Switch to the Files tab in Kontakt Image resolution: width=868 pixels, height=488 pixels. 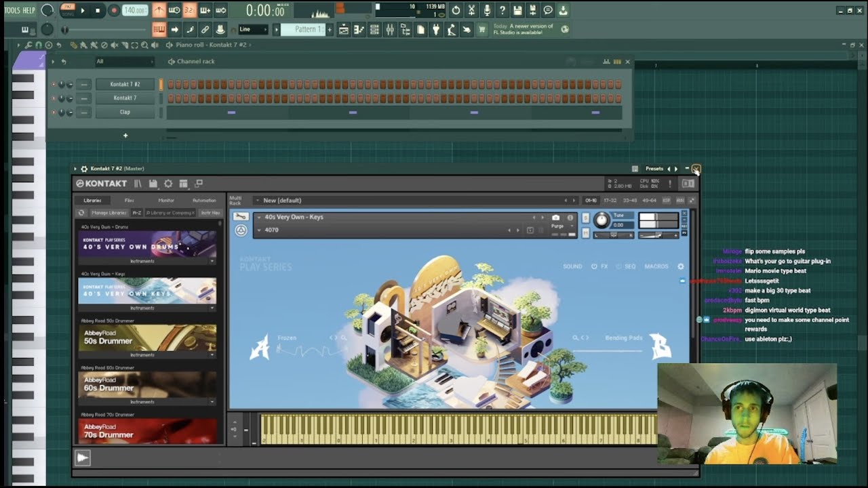click(129, 201)
